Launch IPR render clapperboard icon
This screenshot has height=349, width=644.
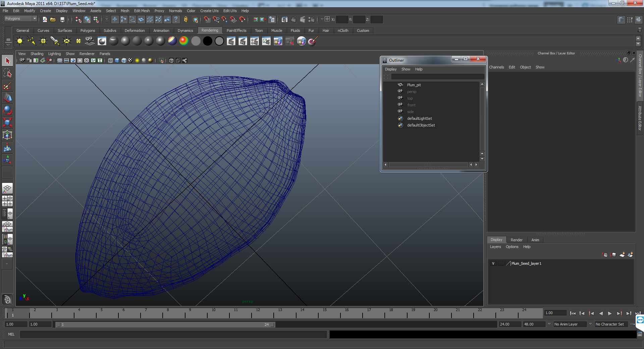[303, 20]
